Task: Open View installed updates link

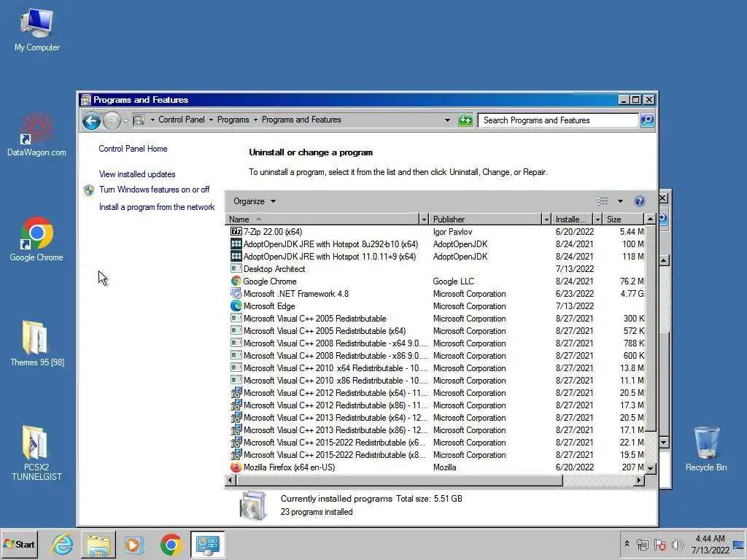Action: point(137,174)
